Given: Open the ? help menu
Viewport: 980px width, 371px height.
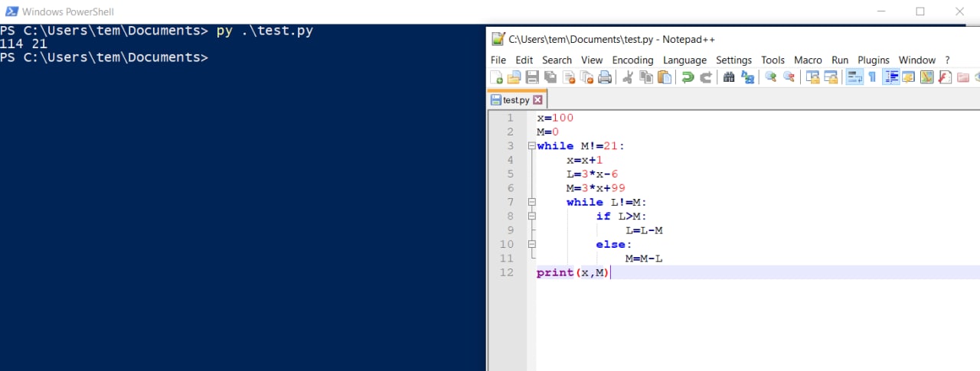Looking at the screenshot, I should point(947,60).
